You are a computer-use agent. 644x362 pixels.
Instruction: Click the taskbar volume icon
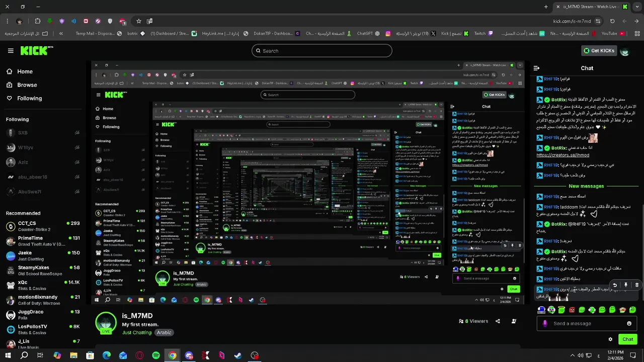click(582, 355)
